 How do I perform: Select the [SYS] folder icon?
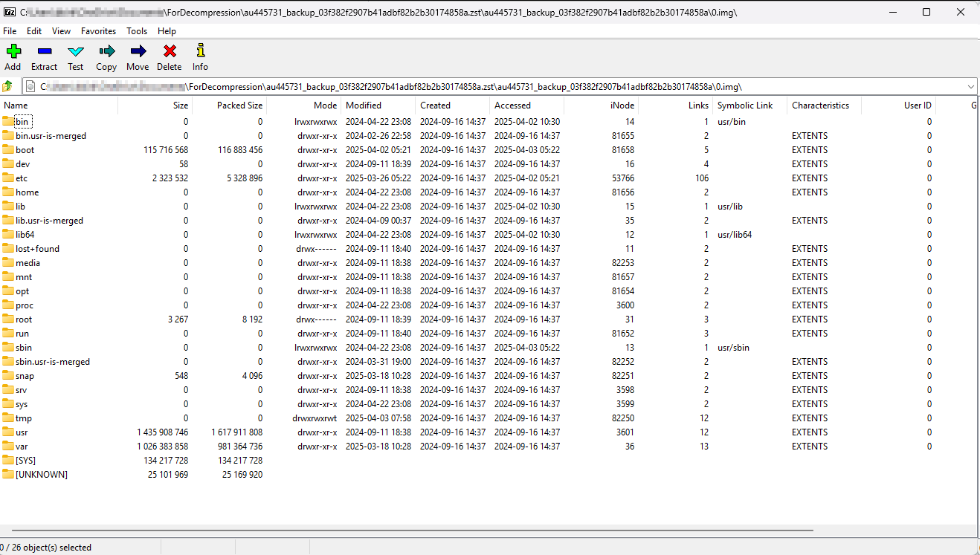tap(8, 461)
